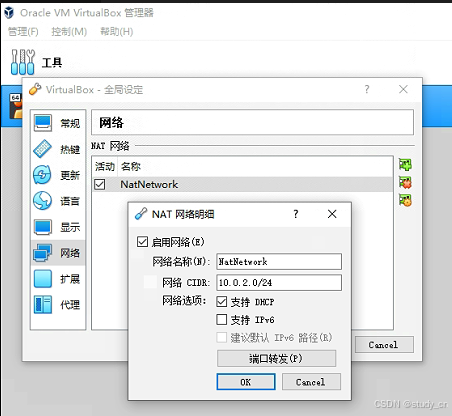Click the edit selected NAT network icon
This screenshot has height=416, width=452.
click(x=405, y=200)
